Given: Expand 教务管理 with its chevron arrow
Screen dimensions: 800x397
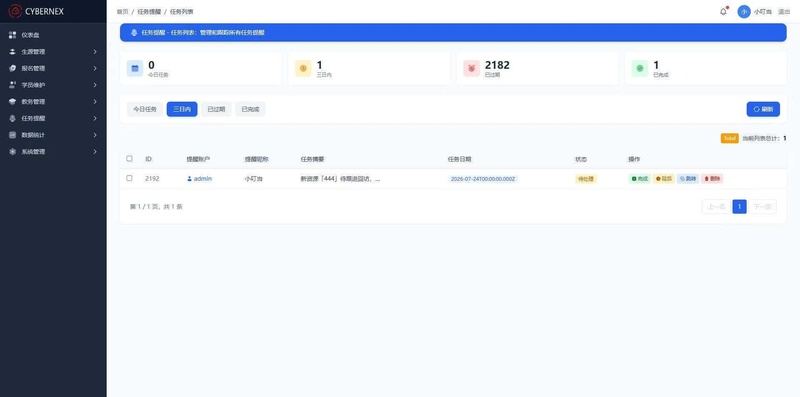Looking at the screenshot, I should pos(95,102).
